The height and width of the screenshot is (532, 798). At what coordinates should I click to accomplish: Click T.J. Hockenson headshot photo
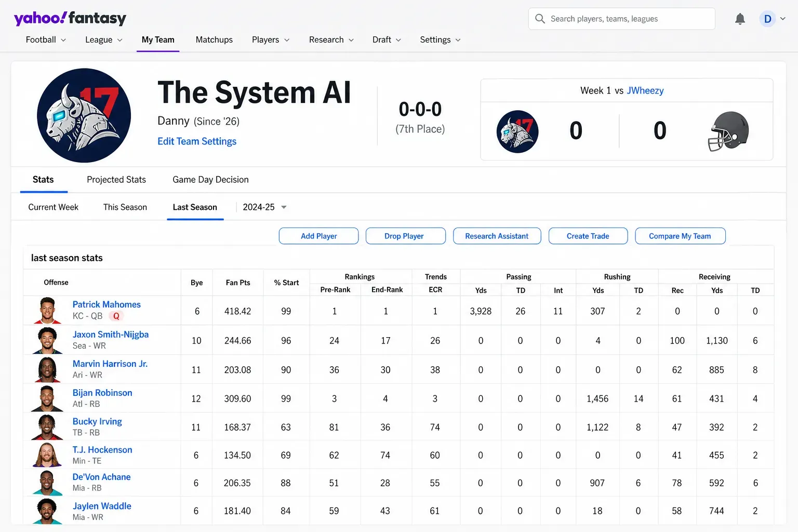click(47, 455)
